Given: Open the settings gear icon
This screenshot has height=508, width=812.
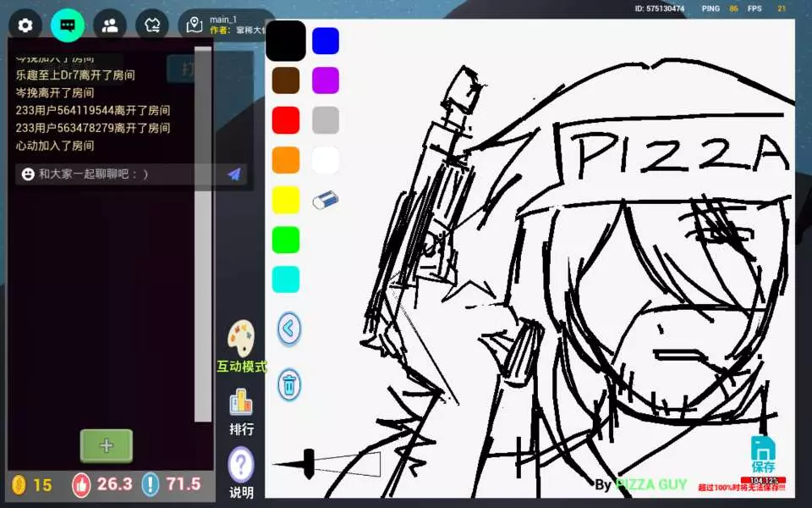Looking at the screenshot, I should pos(25,25).
